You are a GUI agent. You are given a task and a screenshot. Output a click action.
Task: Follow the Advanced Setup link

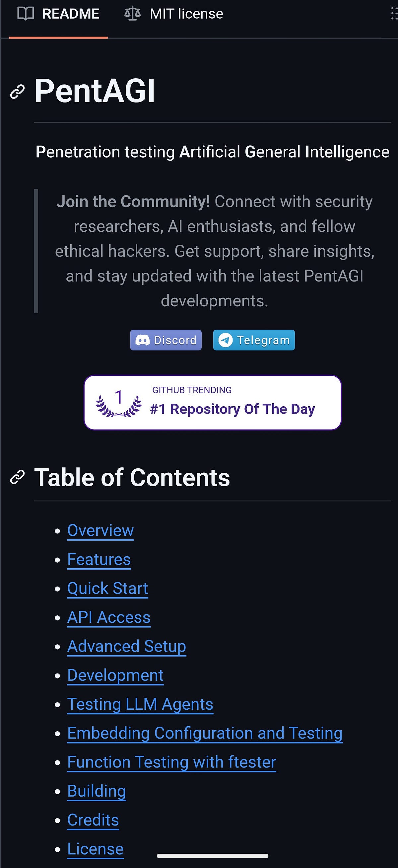point(127,646)
